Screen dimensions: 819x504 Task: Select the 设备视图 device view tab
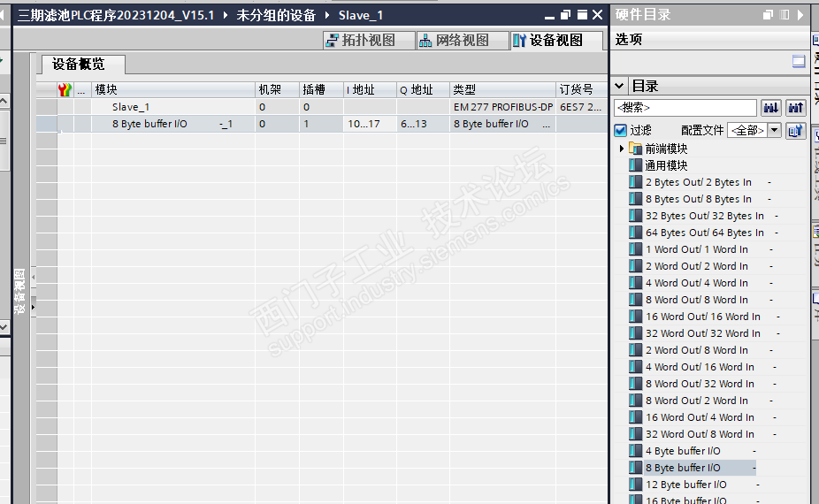coord(555,40)
